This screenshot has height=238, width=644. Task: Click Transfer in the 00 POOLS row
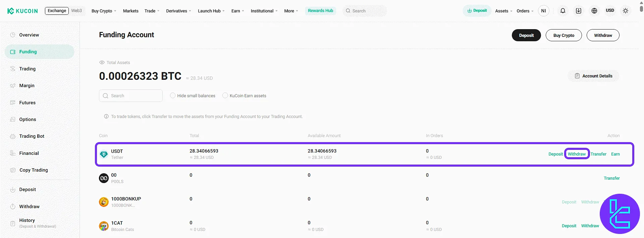point(612,178)
